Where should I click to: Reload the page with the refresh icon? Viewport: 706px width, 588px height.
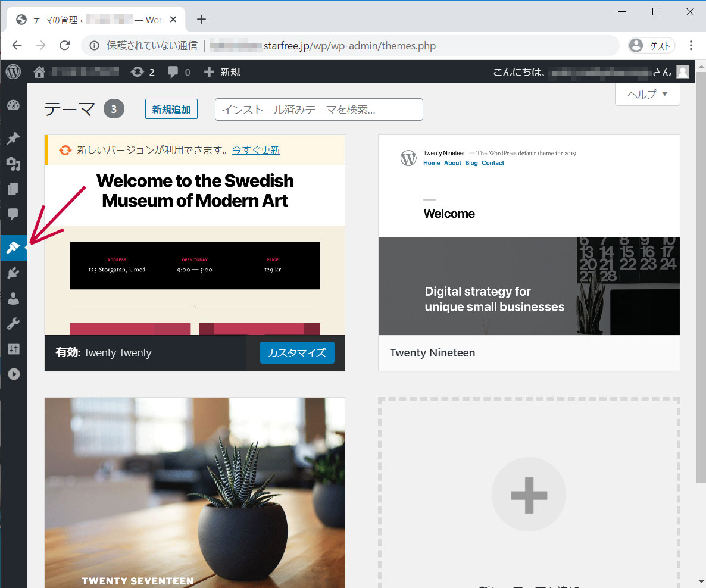pos(65,45)
